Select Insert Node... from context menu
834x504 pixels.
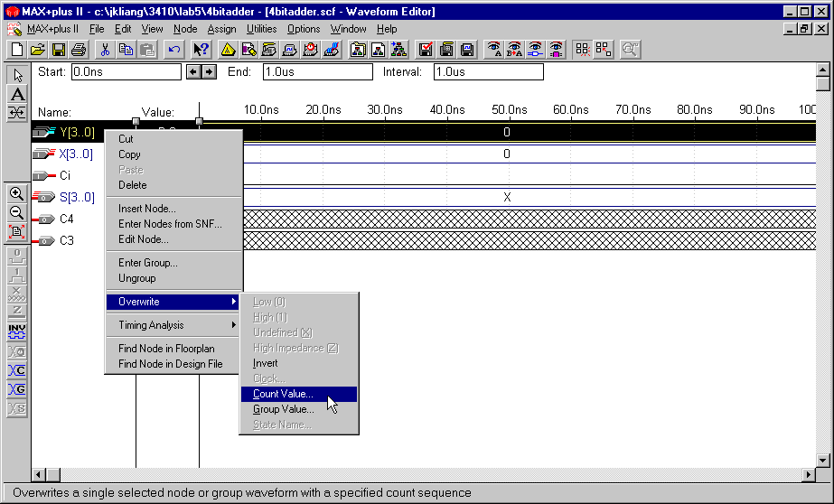pos(146,209)
